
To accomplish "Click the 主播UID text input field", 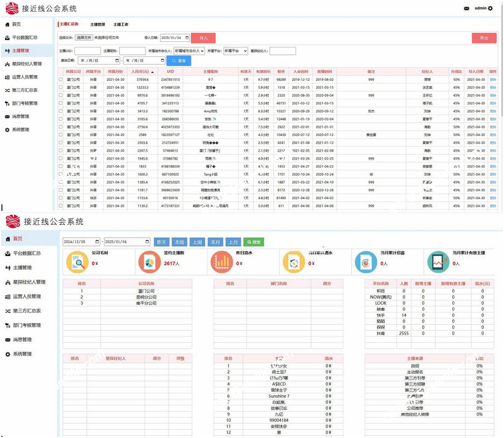I will pyautogui.click(x=88, y=51).
